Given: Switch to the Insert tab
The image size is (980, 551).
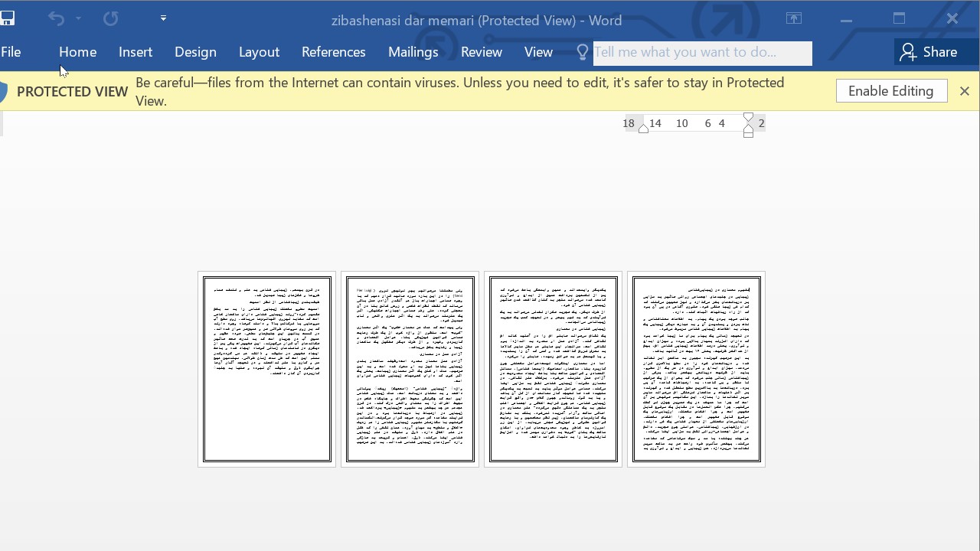Looking at the screenshot, I should 136,52.
